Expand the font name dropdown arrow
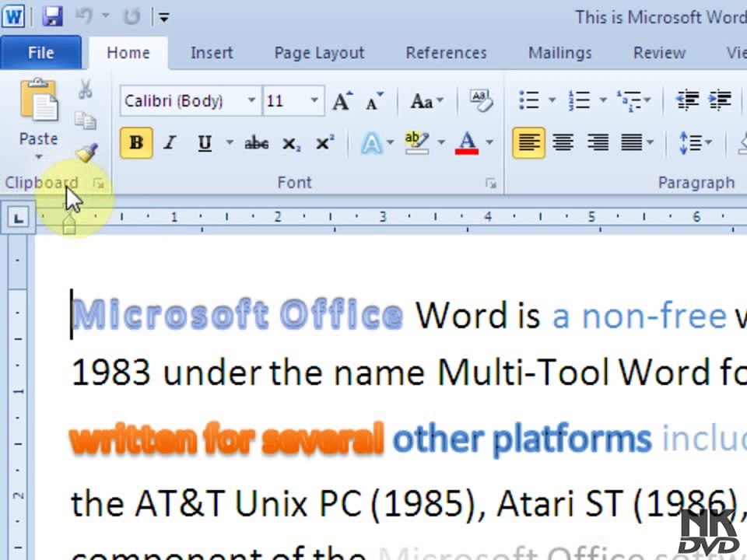This screenshot has height=560, width=747. point(251,100)
